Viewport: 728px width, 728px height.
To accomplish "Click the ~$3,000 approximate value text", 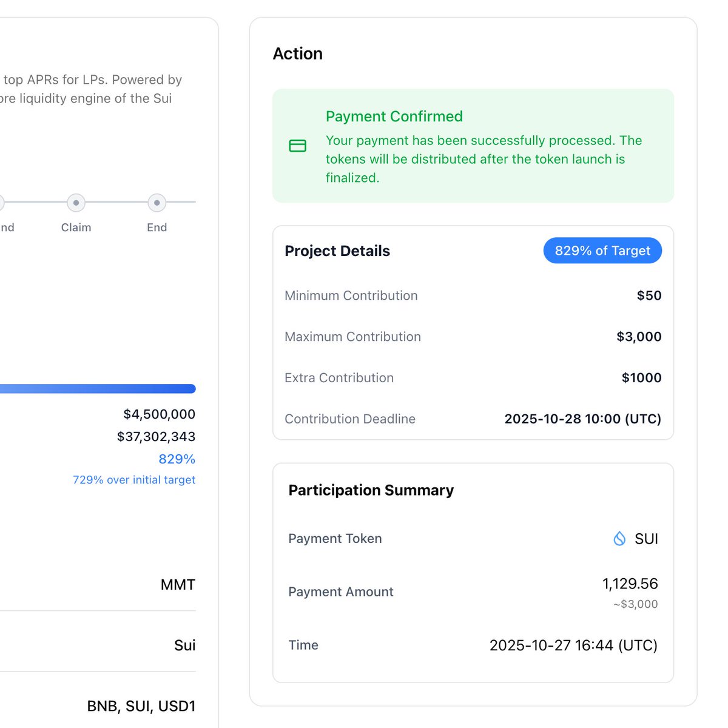I will pos(635,604).
